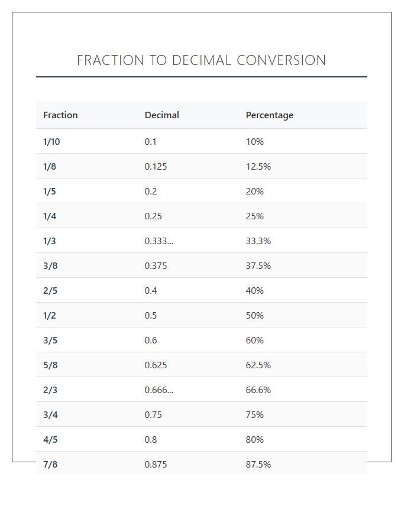Select the 5/8 fraction cell

tap(50, 365)
